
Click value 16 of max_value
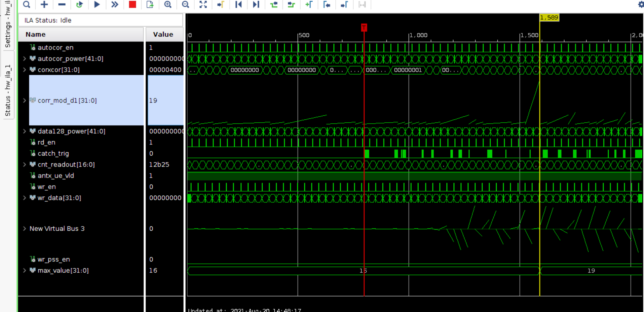click(x=153, y=270)
